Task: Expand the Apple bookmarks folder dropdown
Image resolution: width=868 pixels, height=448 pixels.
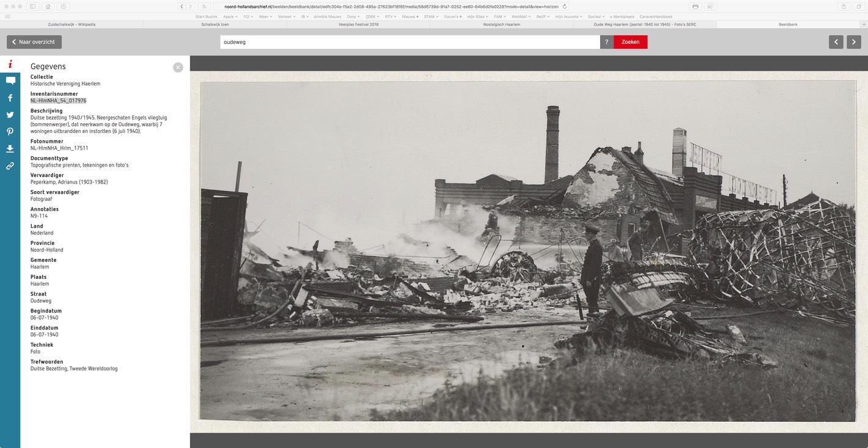Action: coord(230,16)
